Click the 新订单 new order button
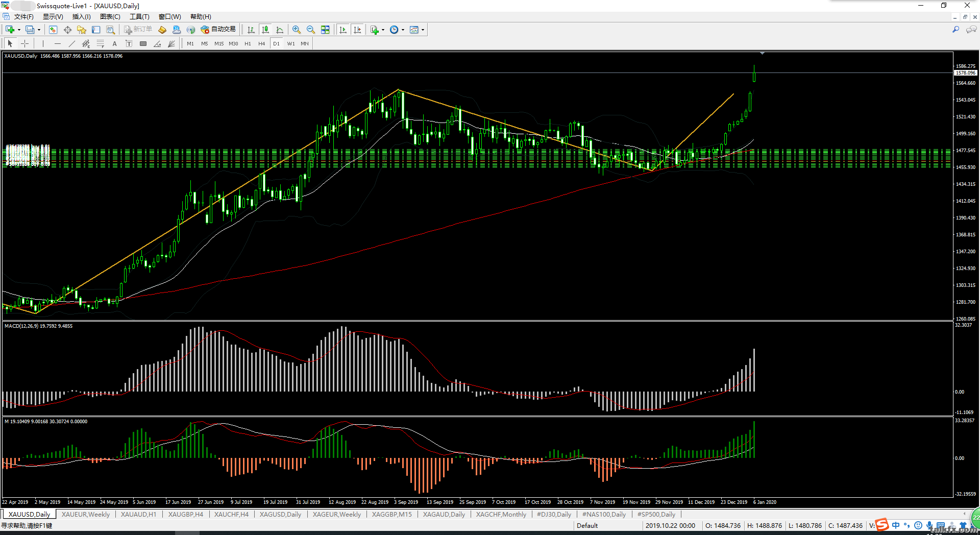The height and width of the screenshot is (535, 980). pos(138,30)
